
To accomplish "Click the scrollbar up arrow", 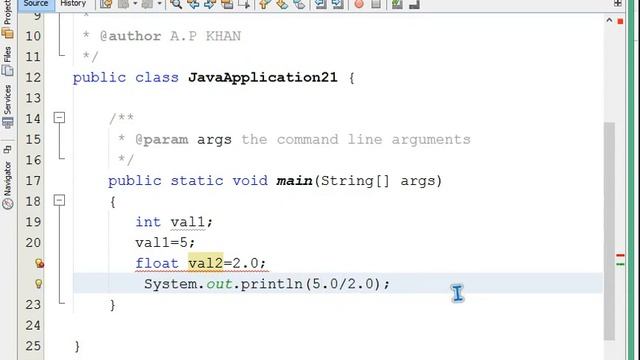I will pyautogui.click(x=609, y=20).
